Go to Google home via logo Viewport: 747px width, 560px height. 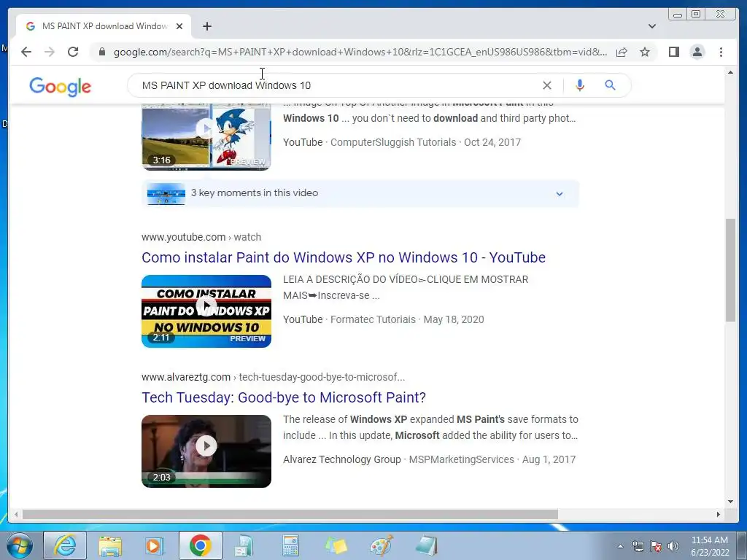pos(60,87)
